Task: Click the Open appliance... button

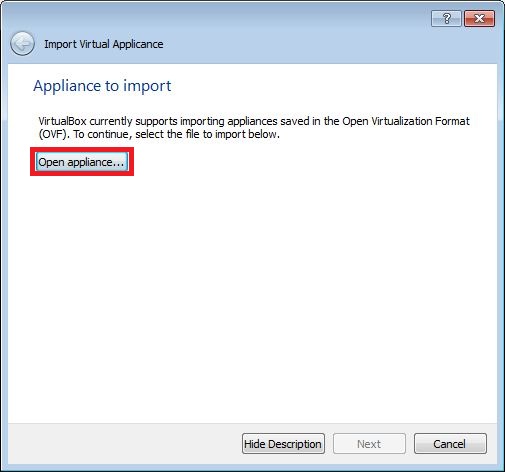Action: (x=82, y=162)
